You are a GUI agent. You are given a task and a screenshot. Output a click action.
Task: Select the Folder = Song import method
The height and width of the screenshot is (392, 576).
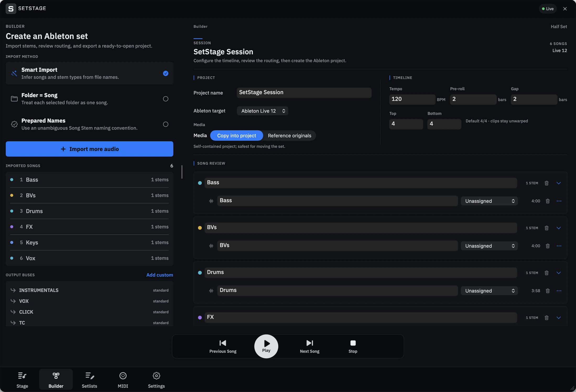tap(89, 99)
